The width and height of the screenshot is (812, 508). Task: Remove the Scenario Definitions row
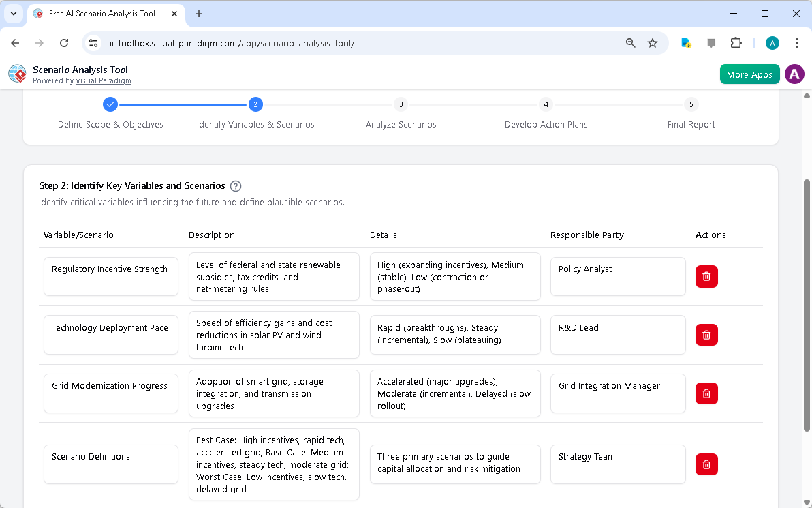coord(706,464)
